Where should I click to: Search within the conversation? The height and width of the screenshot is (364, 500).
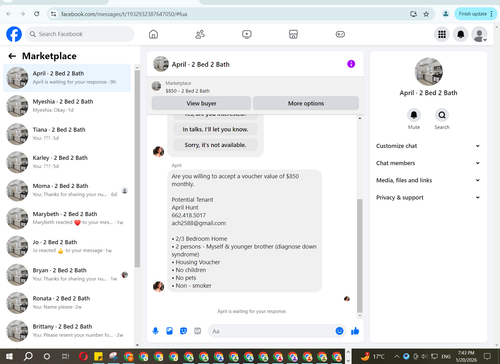coord(442,115)
